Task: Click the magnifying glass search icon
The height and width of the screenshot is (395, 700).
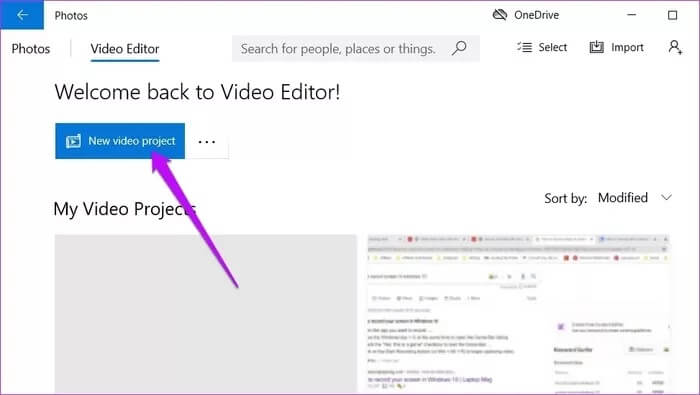Action: 459,48
